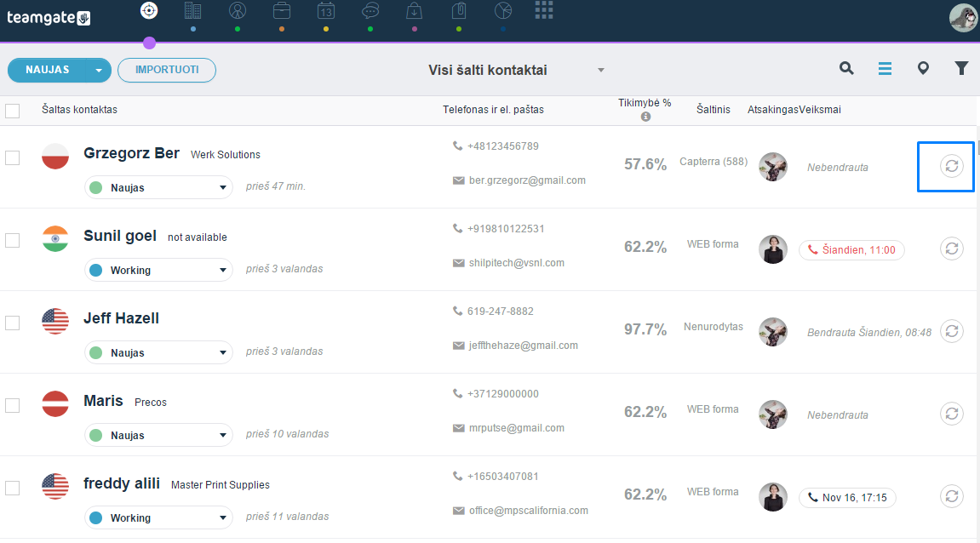
Task: Expand the arrow next to NAUJAS button
Action: (x=99, y=70)
